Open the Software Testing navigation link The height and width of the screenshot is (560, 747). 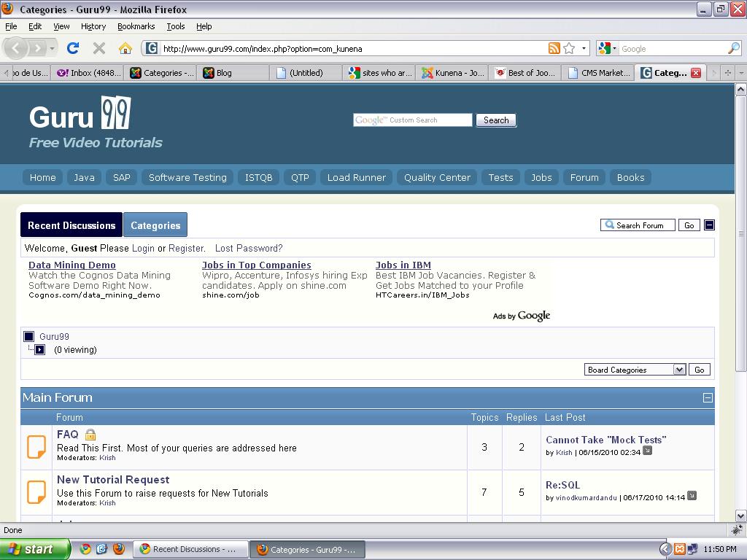(x=187, y=177)
